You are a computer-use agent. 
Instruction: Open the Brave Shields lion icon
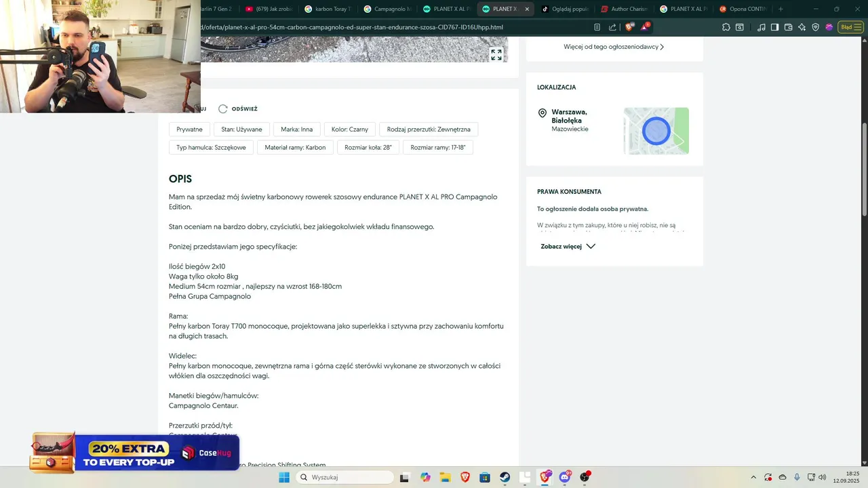[x=629, y=27]
